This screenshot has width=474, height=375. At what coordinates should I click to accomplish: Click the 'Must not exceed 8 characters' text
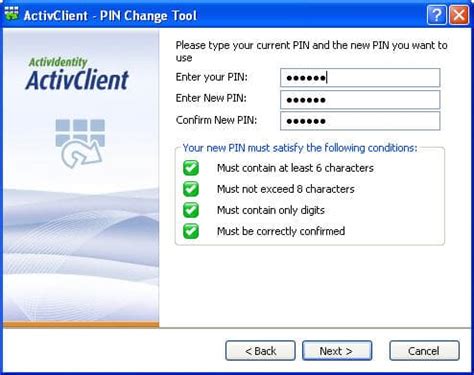coord(286,189)
